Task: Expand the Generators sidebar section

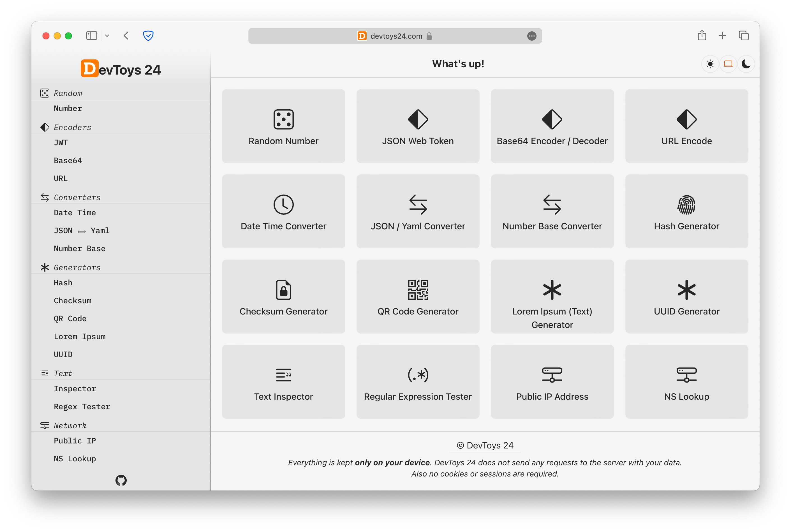Action: pyautogui.click(x=77, y=267)
